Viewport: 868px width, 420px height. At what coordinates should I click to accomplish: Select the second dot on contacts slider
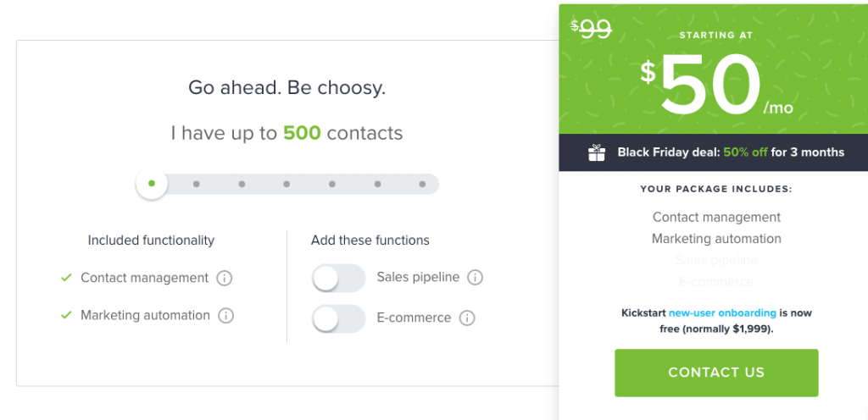(197, 184)
